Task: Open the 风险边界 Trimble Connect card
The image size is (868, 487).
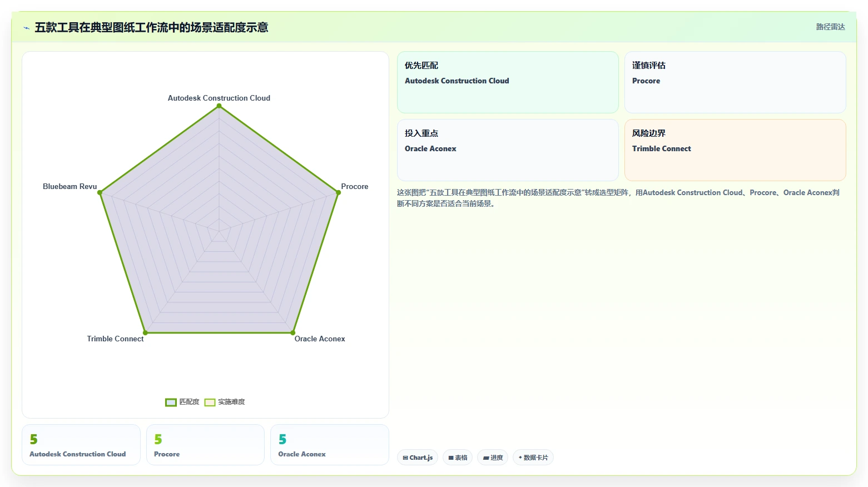Action: tap(735, 150)
